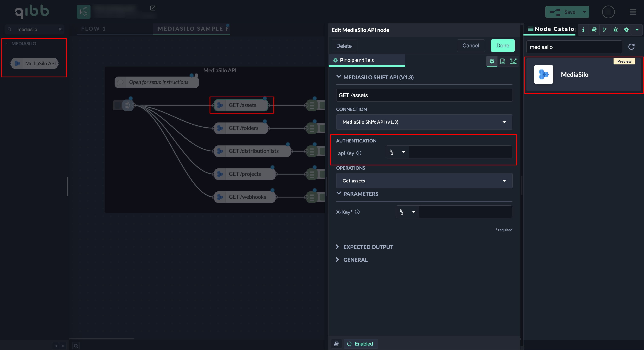Select the Node Catalog sidebar tab

551,29
